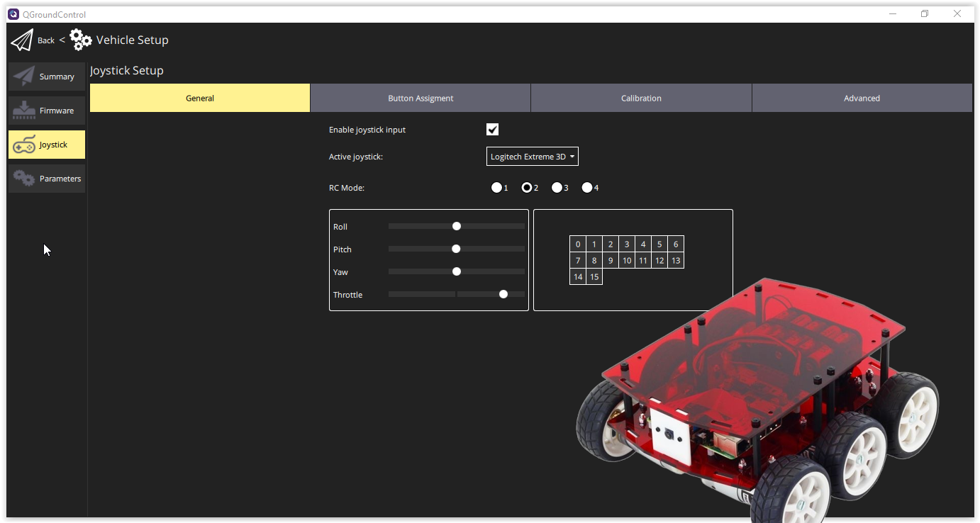Select RC Mode 1 radio button
Screen dimensions: 980x523
tap(496, 187)
